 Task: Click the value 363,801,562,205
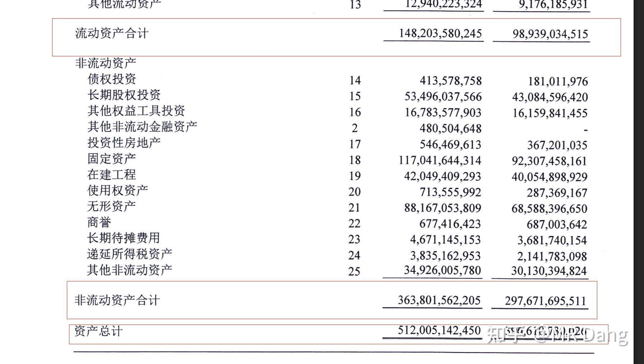(439, 300)
